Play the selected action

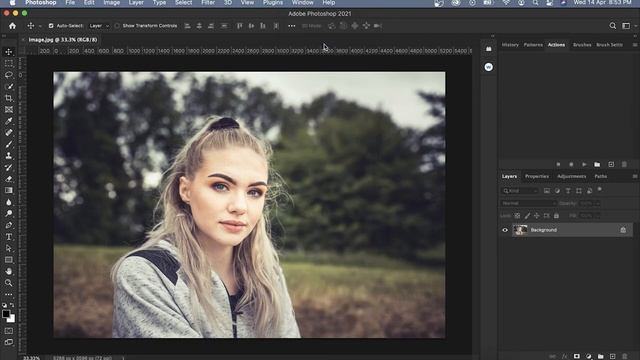point(584,164)
